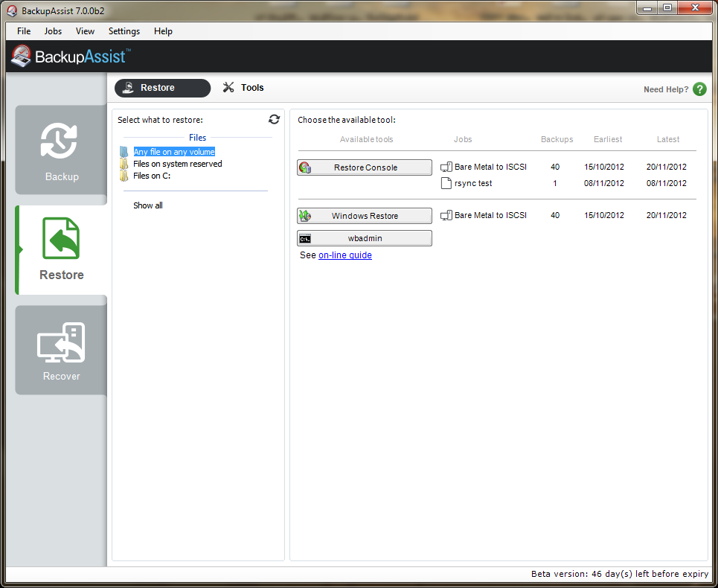Refresh the restore list with the circular arrows icon
The width and height of the screenshot is (718, 588).
click(275, 120)
